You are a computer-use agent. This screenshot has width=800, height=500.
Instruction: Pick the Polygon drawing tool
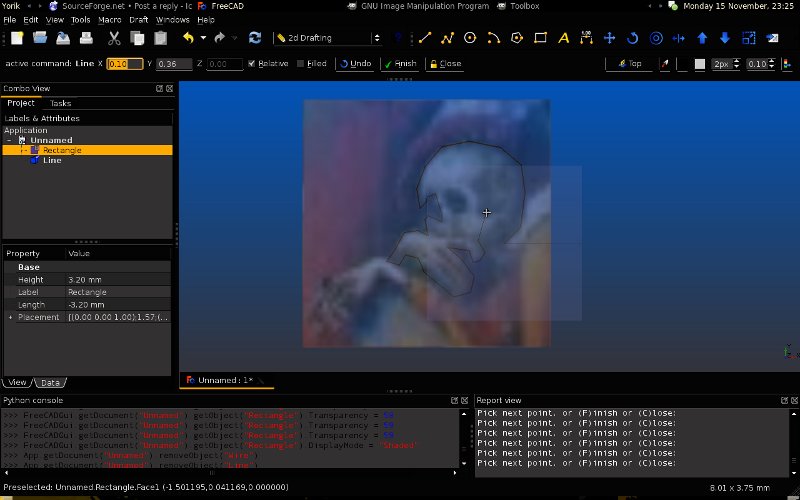[517, 39]
